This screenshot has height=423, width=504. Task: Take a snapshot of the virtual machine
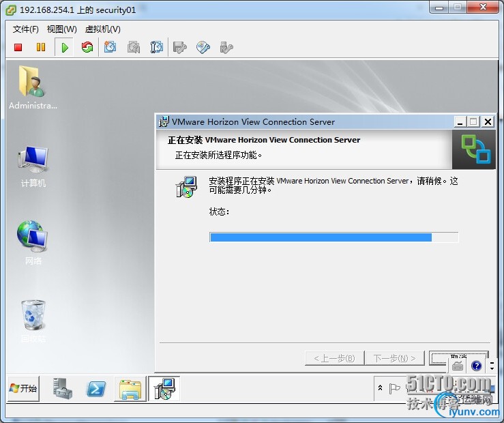[110, 47]
